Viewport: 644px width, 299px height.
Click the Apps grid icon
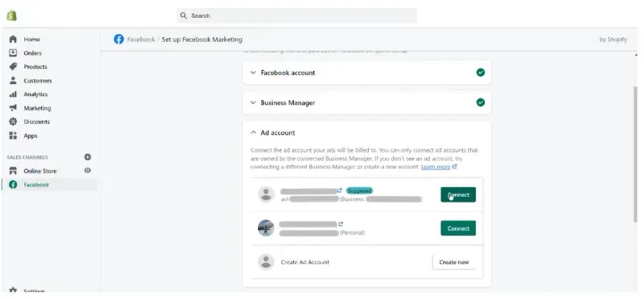(13, 135)
